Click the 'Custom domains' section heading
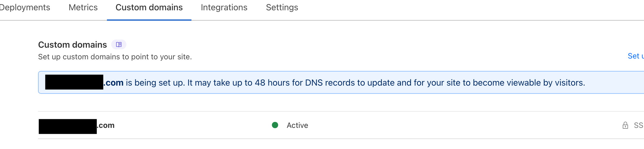This screenshot has width=644, height=149. pos(72,45)
